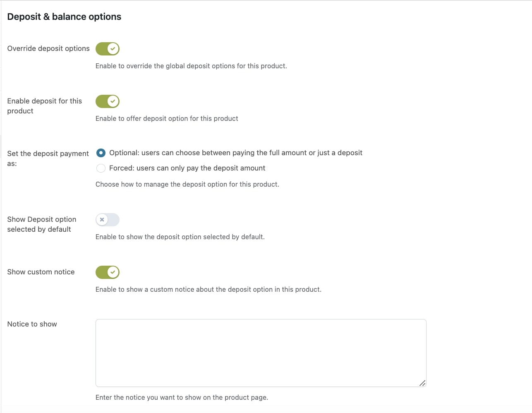
Task: Click the 'Optional: users can choose' option text
Action: [236, 153]
